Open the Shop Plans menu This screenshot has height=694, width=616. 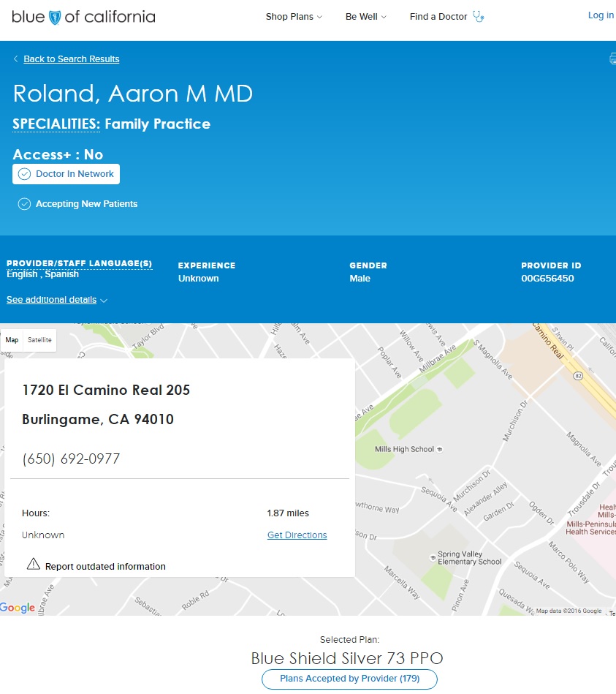pyautogui.click(x=294, y=17)
